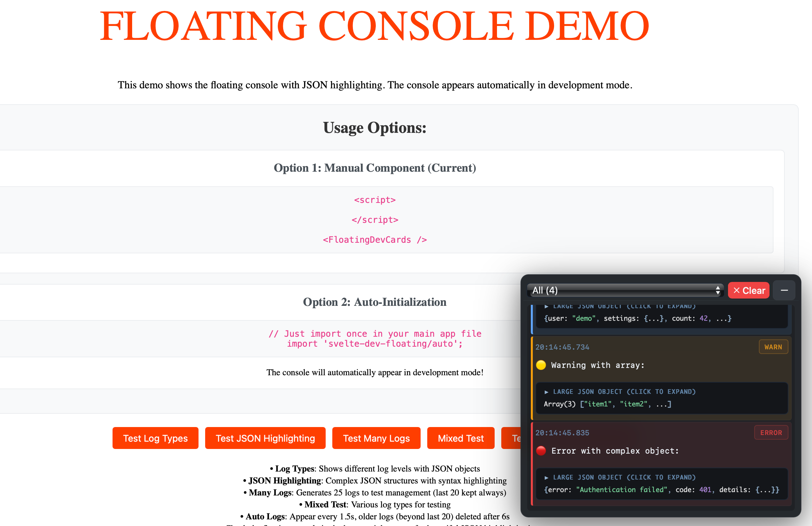Image resolution: width=812 pixels, height=526 pixels.
Task: Click the yellow warning circle icon
Action: point(541,365)
